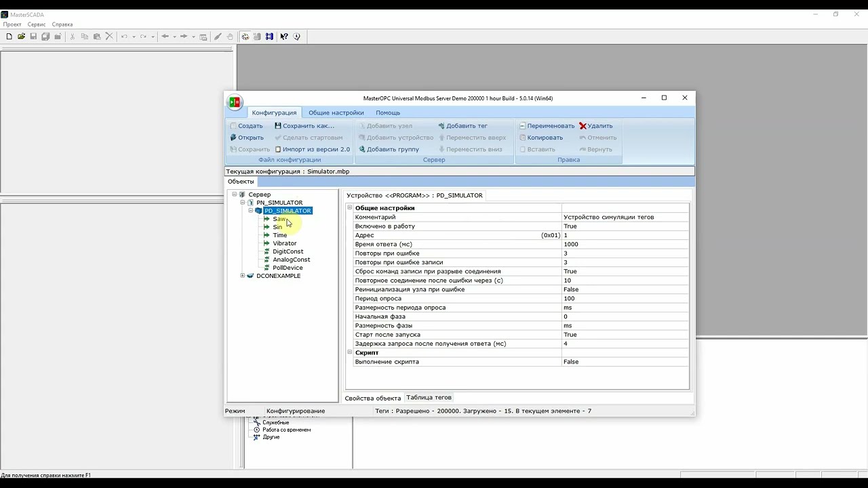Expand the DCONEXAMPLE tree node

point(243,276)
